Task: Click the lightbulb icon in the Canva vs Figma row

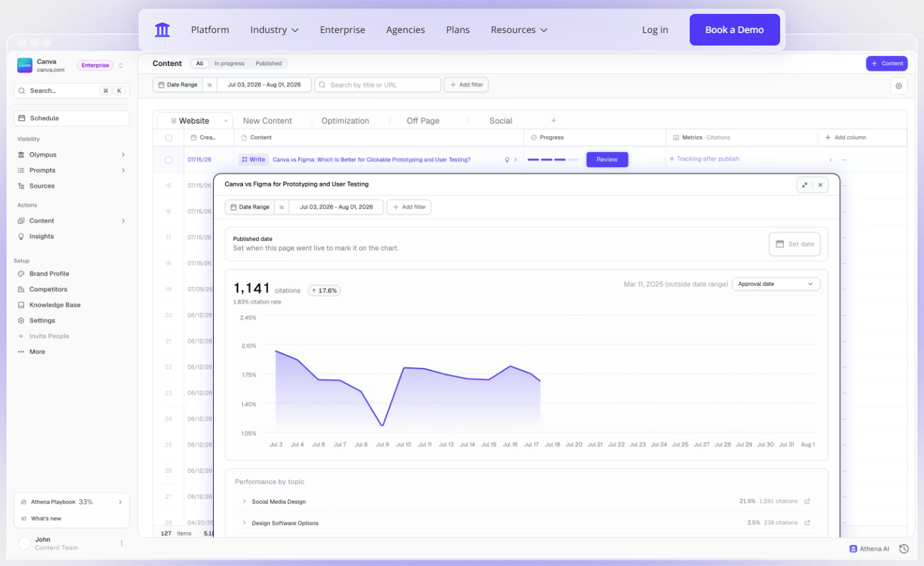Action: click(507, 160)
